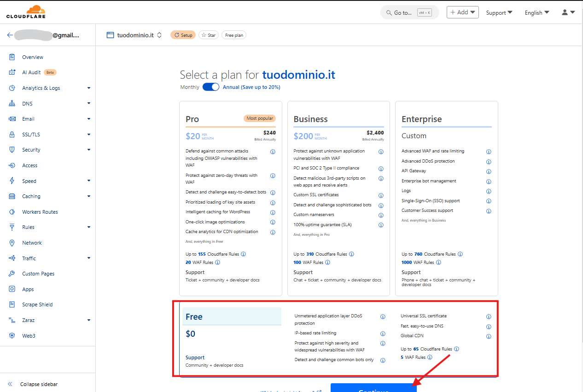The width and height of the screenshot is (583, 392).
Task: Select the Enterprise plan card
Action: pyautogui.click(x=447, y=199)
